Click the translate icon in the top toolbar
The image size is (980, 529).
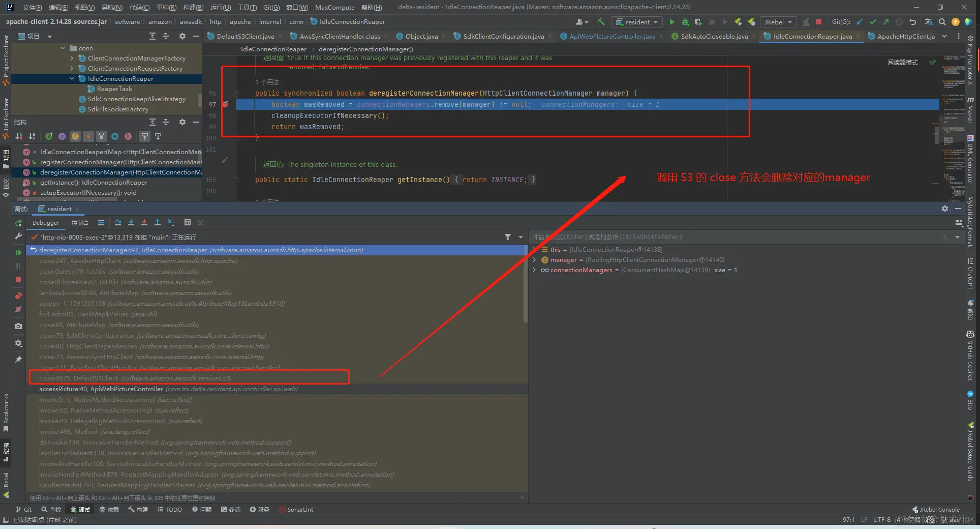point(929,22)
